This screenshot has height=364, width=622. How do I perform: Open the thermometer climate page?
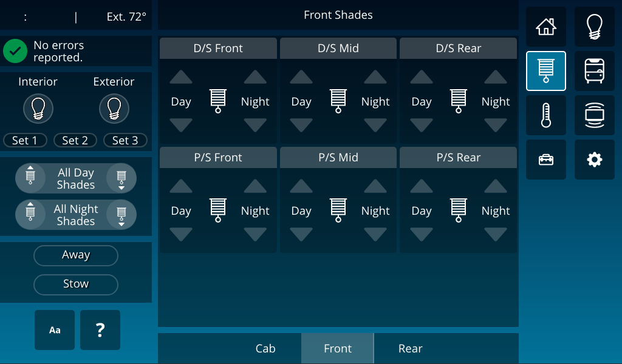(546, 115)
